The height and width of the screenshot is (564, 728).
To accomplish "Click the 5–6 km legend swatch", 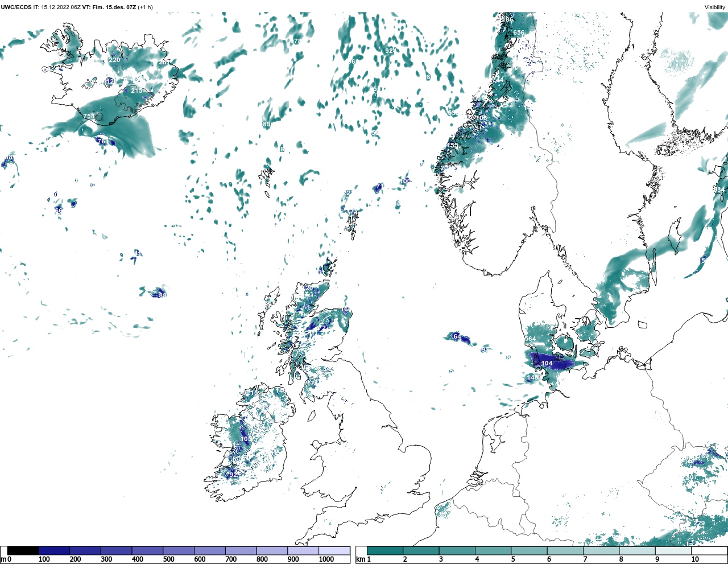I will coord(529,550).
